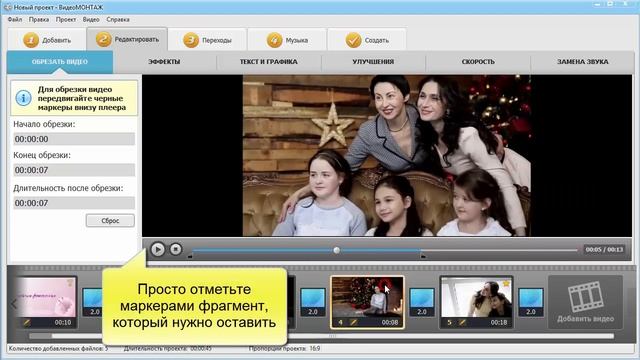Click the Пропорции проекта 16:9 status text

[x=284, y=349]
